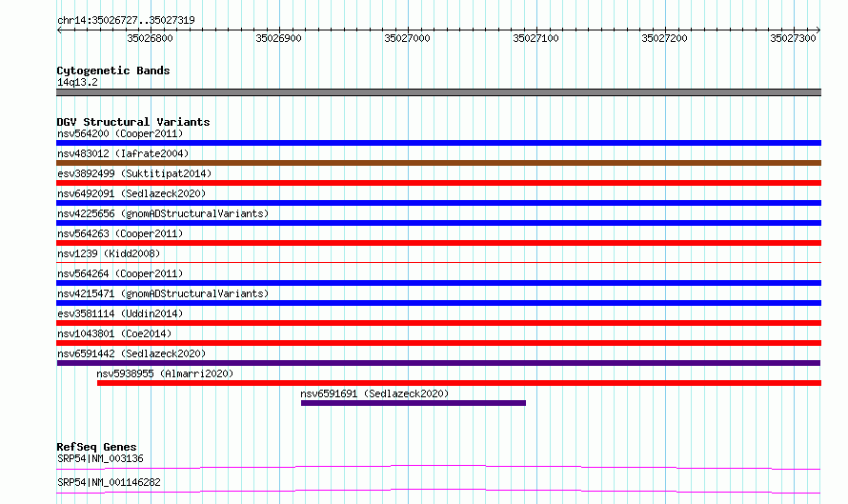Click the magenta intron line for SRP54|NM_003136
This screenshot has width=848, height=504.
(438, 467)
